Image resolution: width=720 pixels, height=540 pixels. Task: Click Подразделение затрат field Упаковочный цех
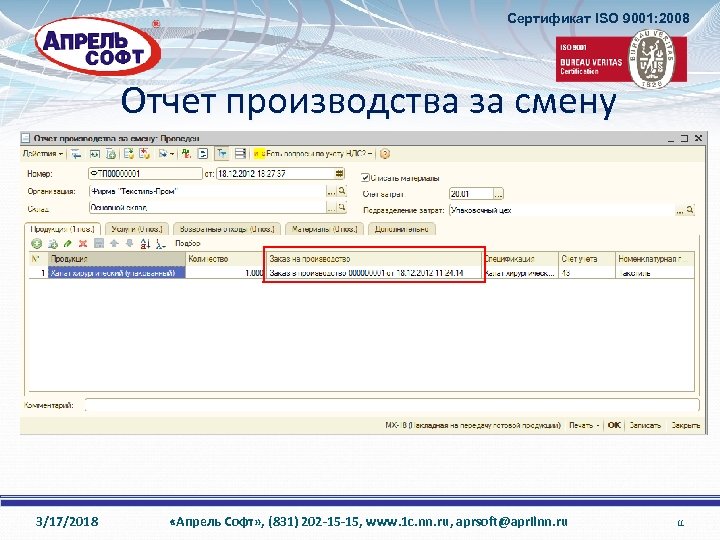click(x=562, y=210)
